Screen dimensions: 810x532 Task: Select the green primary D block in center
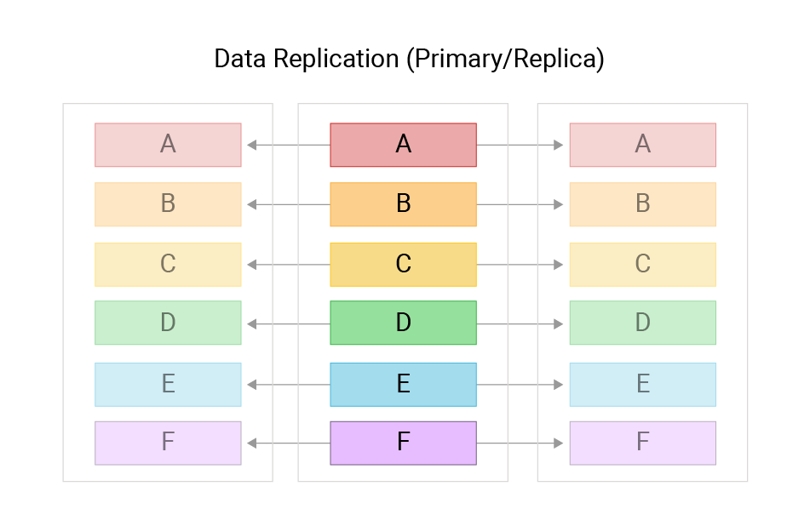click(x=403, y=323)
